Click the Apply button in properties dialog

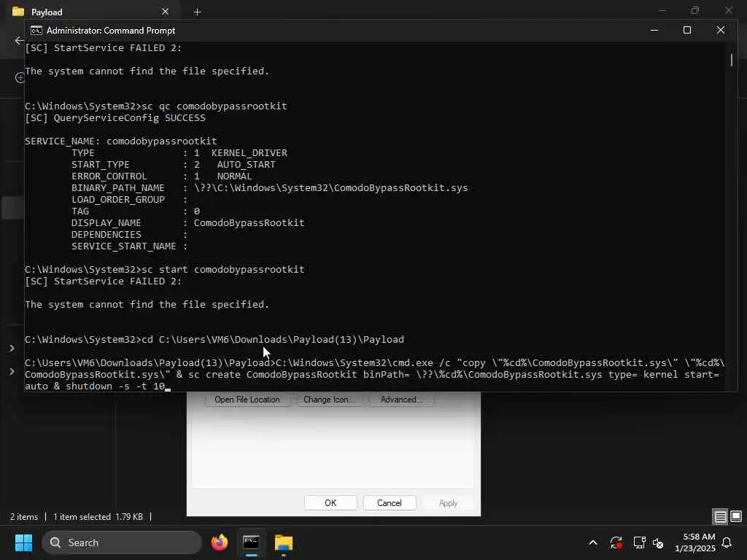pos(448,503)
